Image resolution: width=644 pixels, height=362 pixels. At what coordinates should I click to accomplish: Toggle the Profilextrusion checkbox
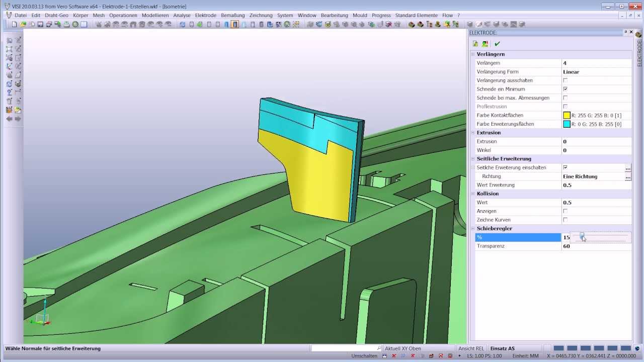(x=565, y=107)
